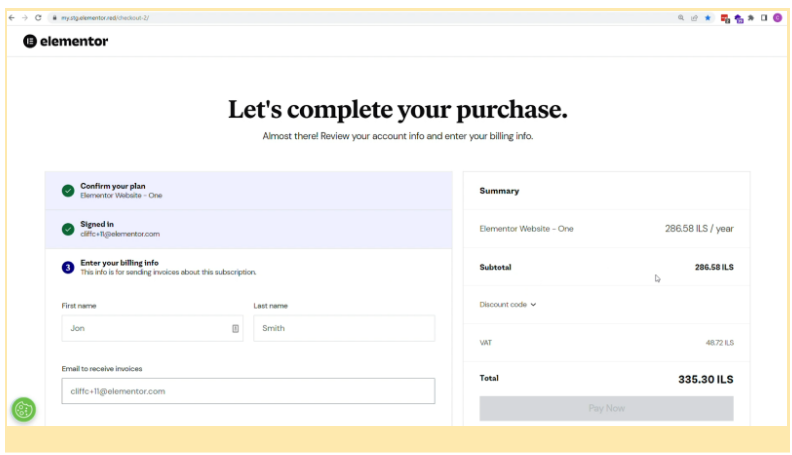Screen dimensions: 792x455
Task: Click the First name field
Action: click(152, 328)
